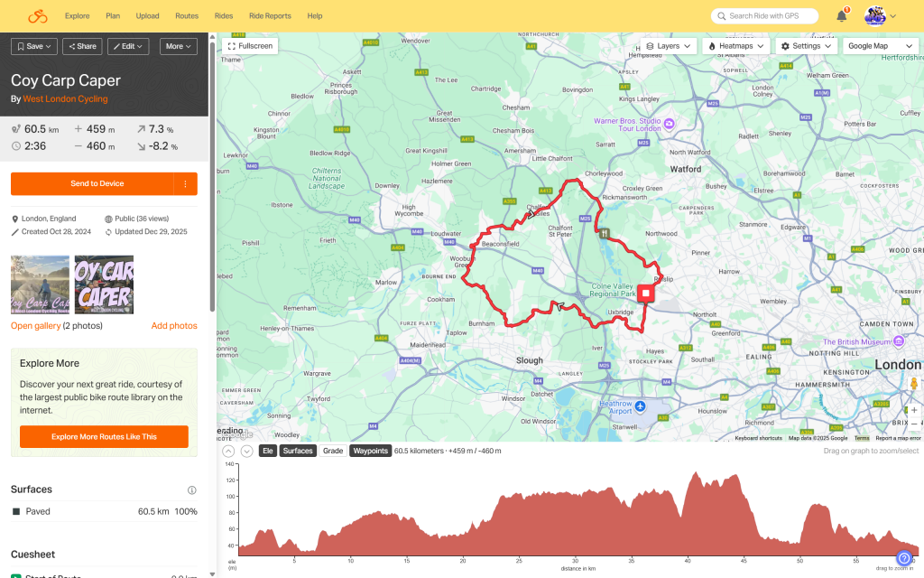The height and width of the screenshot is (578, 924).
Task: Open the Ride Reports menu
Action: coord(270,16)
